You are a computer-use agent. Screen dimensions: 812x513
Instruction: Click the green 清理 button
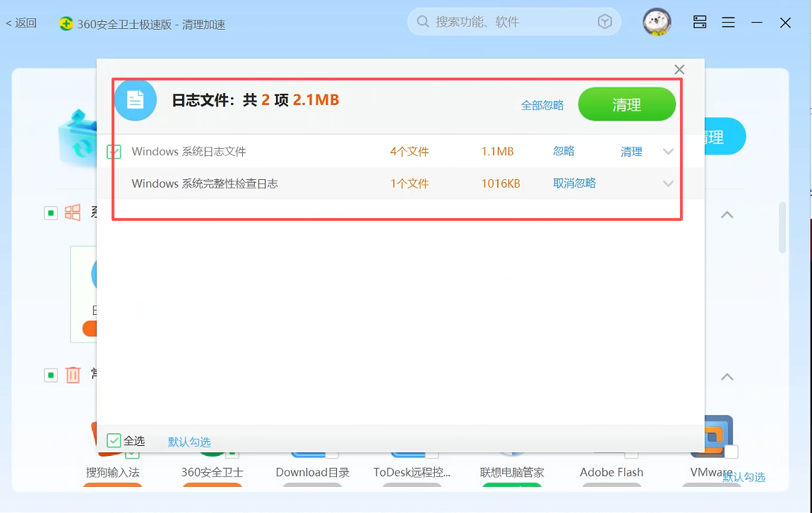pyautogui.click(x=626, y=104)
